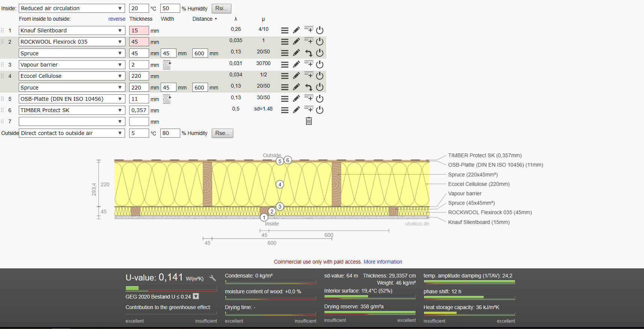Open hamburger menu for ROCKWOOL Flexirock 035 row
The height and width of the screenshot is (329, 644).
click(x=285, y=42)
